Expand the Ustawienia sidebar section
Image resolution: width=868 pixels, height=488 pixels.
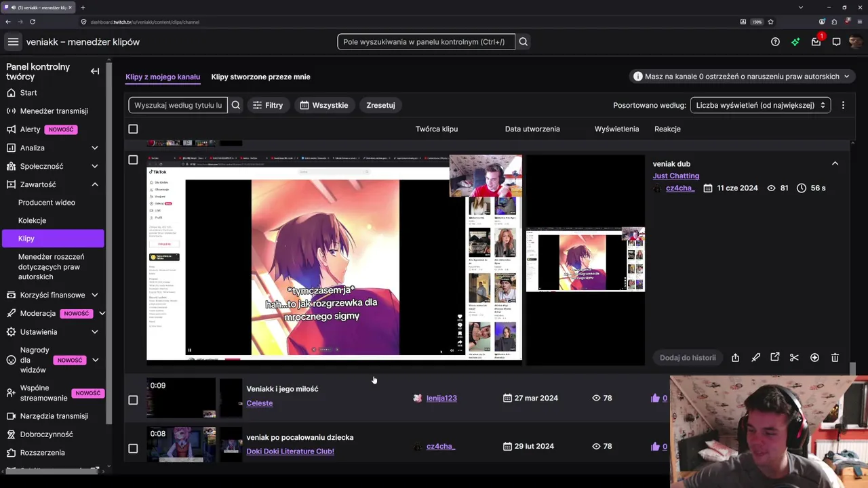94,332
